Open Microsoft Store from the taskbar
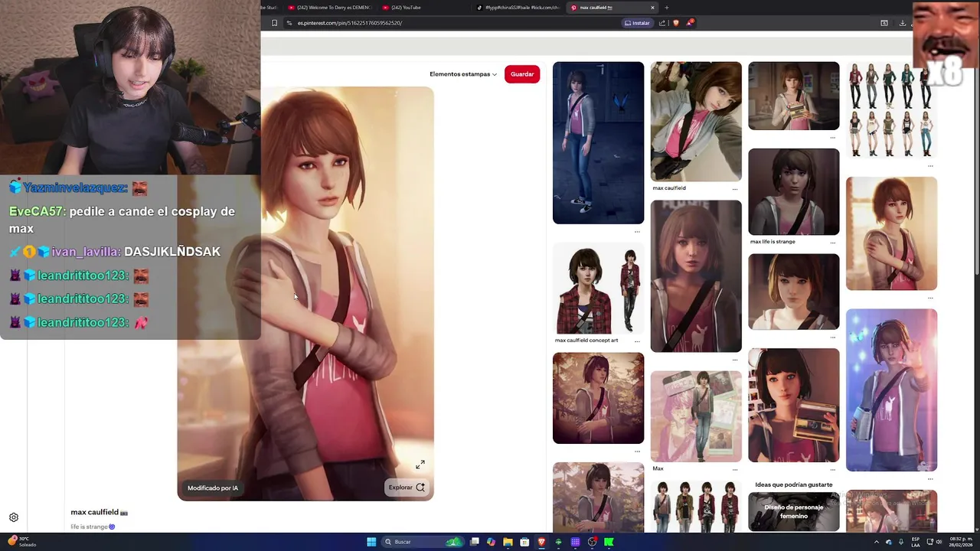980x551 pixels. (x=524, y=542)
